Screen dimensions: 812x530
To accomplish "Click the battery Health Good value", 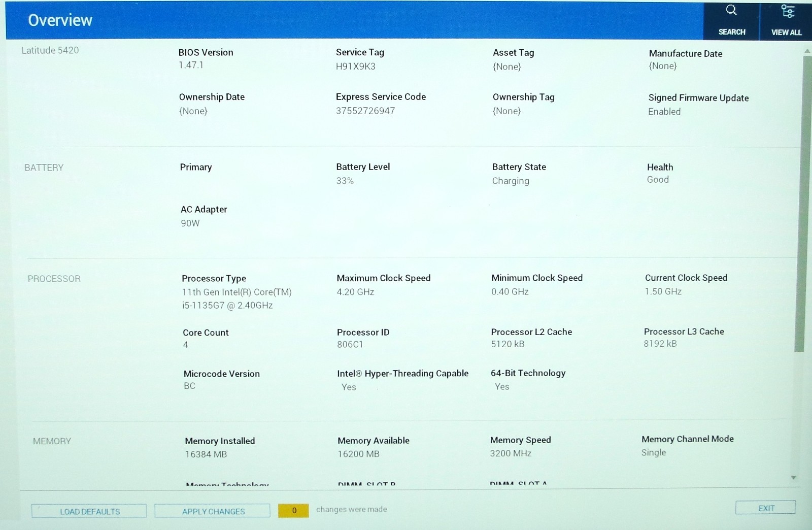I will [658, 179].
